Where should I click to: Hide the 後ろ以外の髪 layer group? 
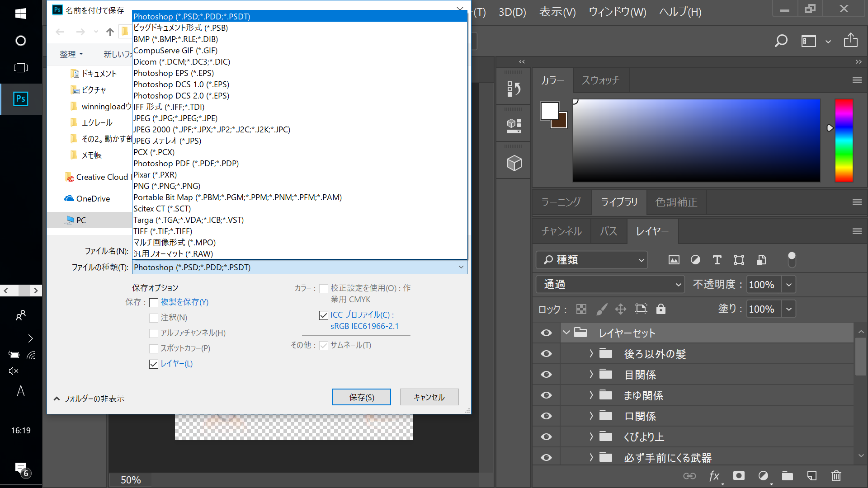coord(546,354)
